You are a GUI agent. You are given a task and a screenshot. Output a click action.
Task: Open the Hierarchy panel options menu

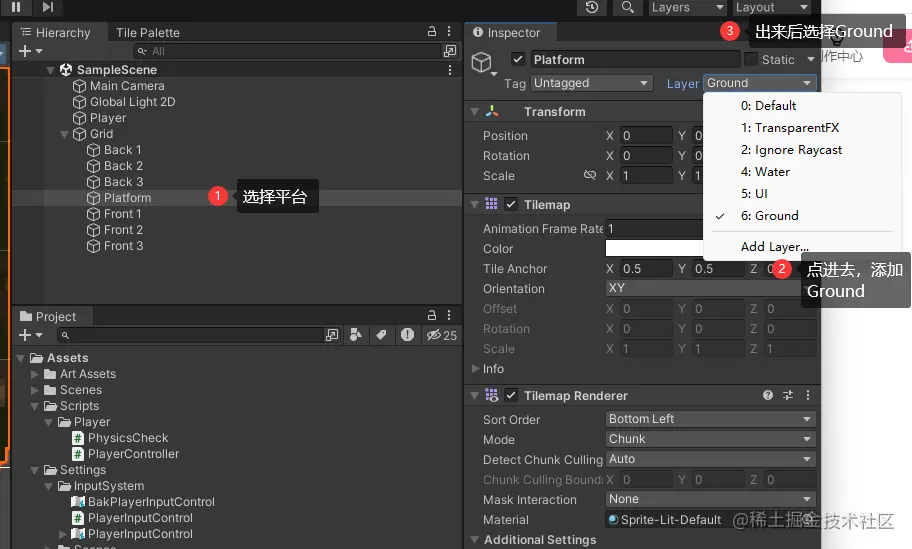click(449, 31)
